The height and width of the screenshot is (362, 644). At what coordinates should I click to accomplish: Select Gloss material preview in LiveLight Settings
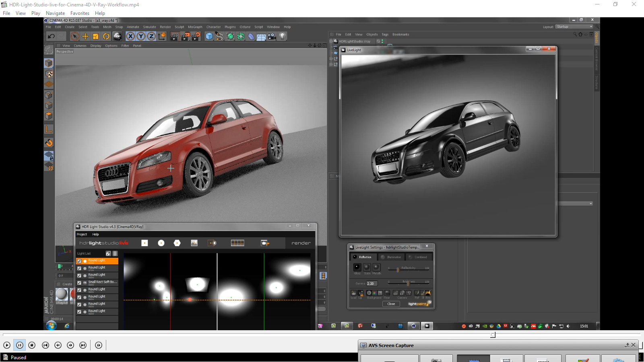pyautogui.click(x=357, y=267)
